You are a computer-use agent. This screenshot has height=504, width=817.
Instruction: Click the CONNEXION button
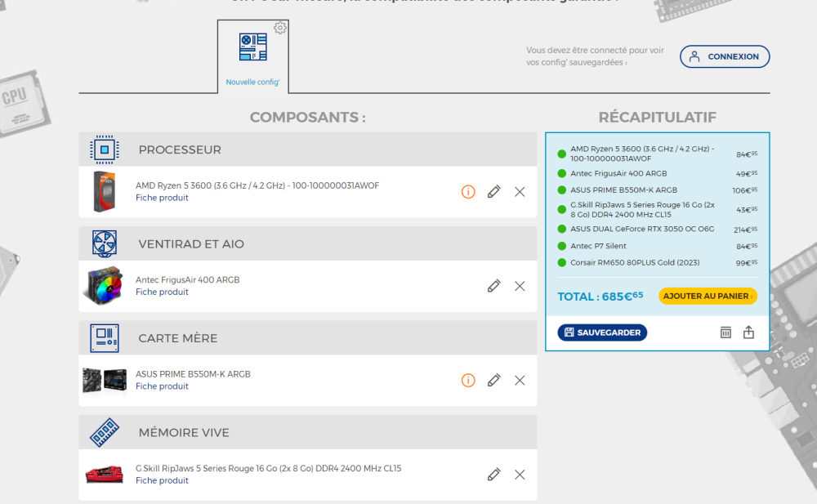725,56
